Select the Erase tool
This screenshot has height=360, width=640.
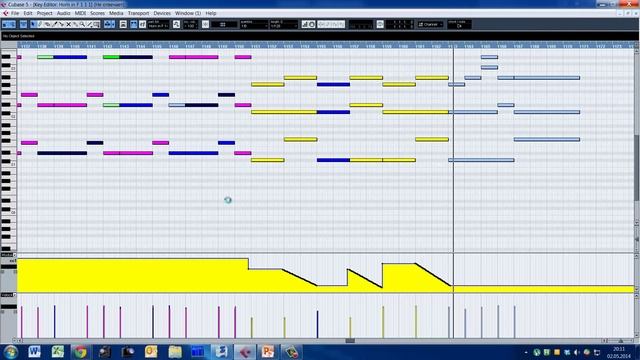[x=47, y=24]
